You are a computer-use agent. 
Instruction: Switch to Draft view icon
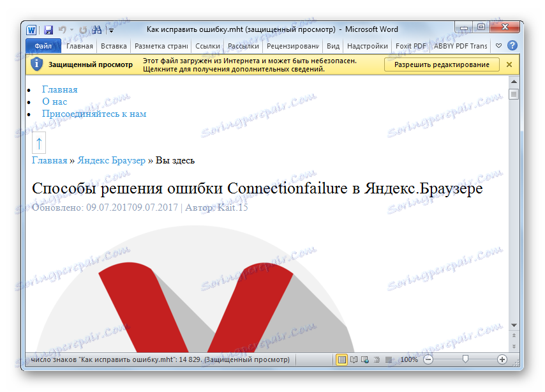tap(389, 359)
